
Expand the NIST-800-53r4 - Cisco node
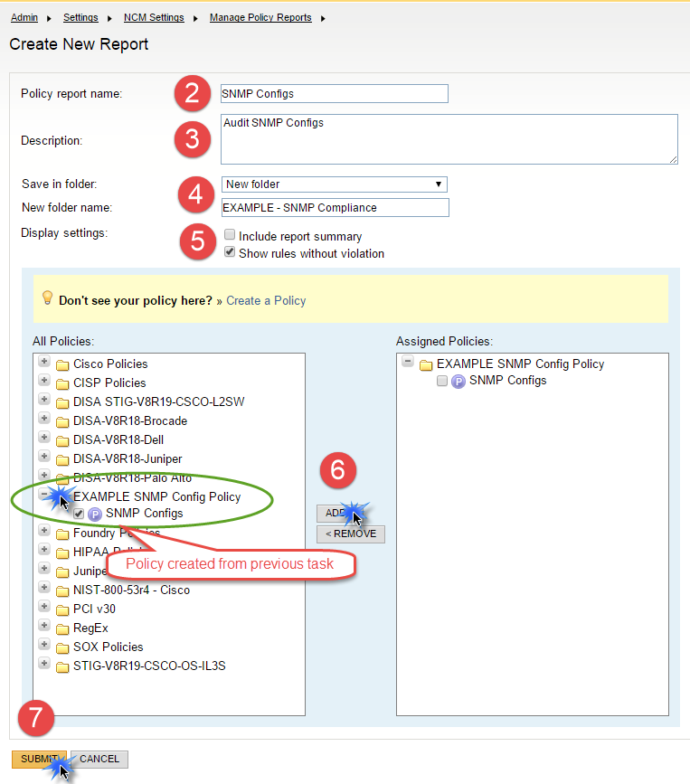44,587
